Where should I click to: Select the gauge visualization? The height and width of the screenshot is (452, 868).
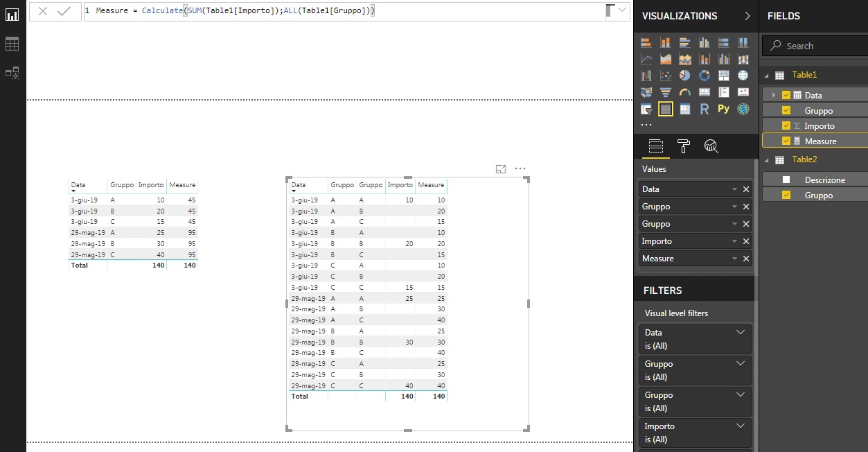(x=685, y=92)
